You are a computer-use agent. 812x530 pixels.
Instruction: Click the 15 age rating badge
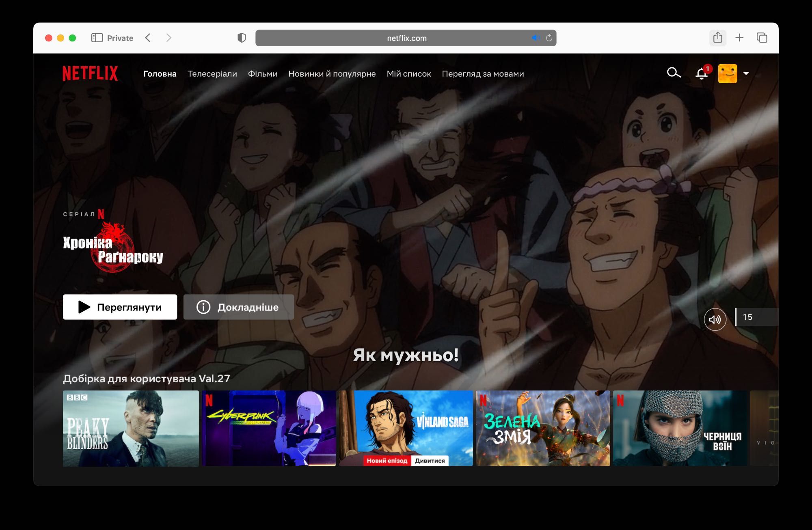(x=756, y=317)
